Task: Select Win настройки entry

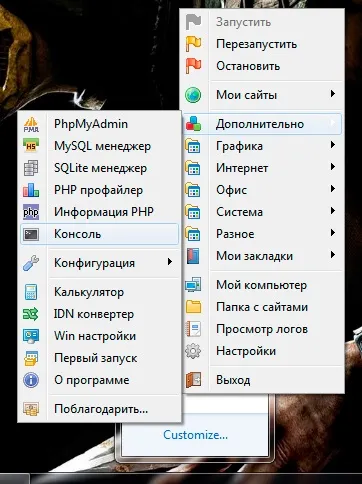Action: [x=100, y=336]
